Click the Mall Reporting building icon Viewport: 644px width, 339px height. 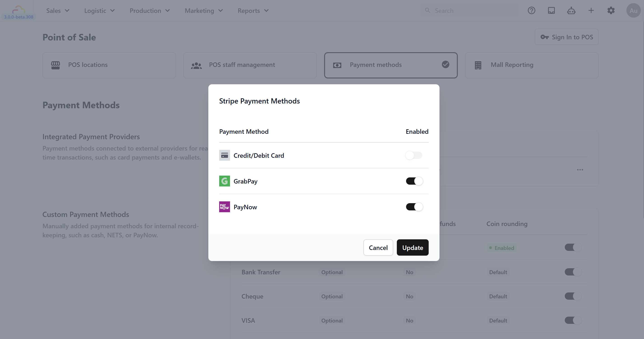click(478, 65)
